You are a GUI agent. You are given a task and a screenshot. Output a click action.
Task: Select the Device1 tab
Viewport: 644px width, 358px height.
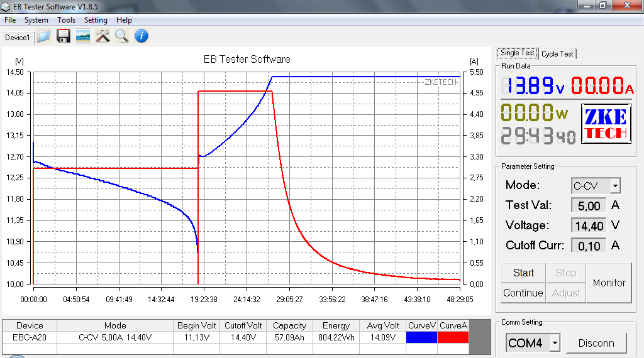17,38
